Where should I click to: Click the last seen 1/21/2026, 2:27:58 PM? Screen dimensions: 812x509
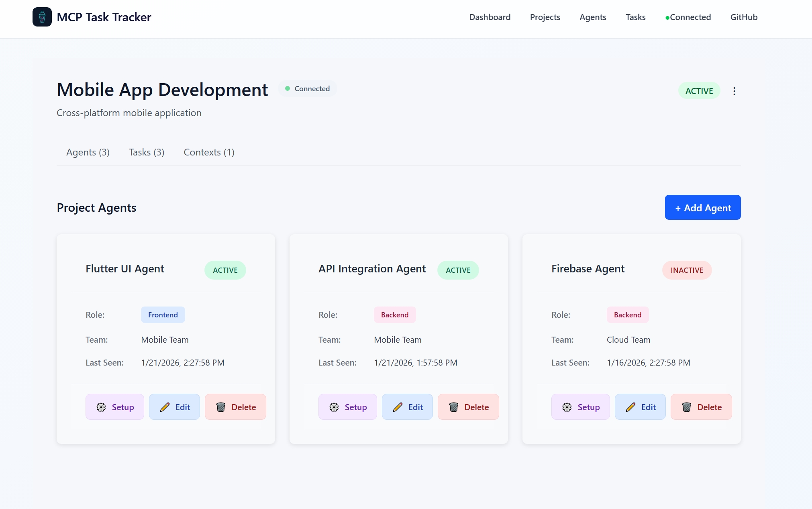(x=183, y=362)
